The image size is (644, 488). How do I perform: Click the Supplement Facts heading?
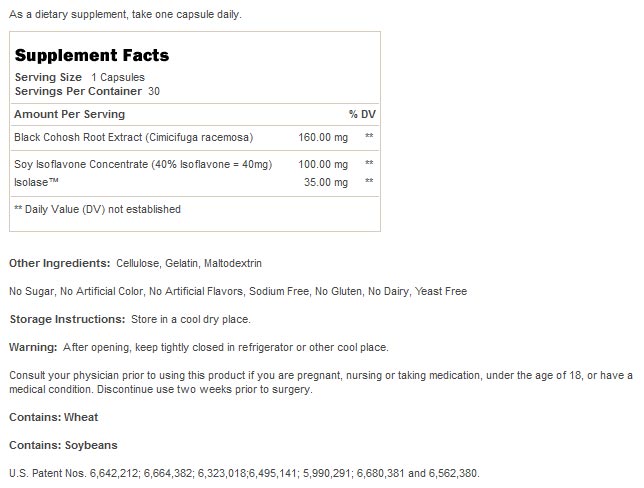[91, 56]
